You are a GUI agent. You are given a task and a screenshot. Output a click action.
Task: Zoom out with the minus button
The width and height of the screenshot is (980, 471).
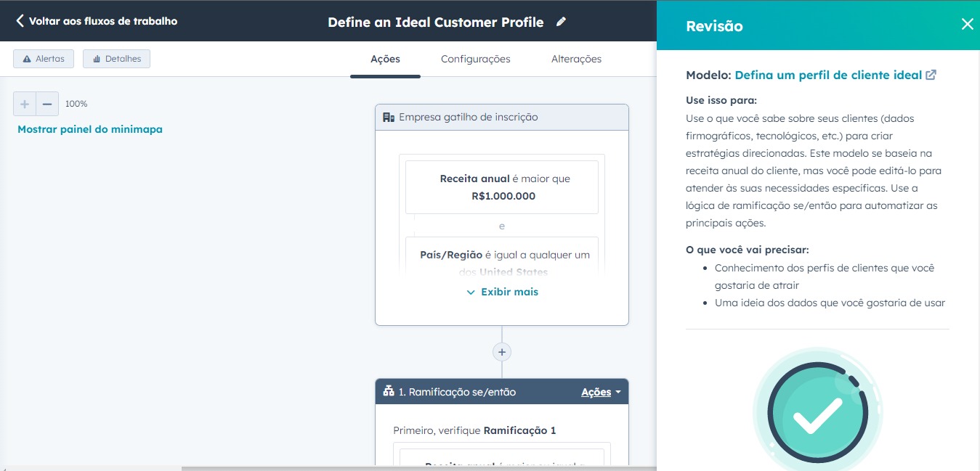point(47,104)
